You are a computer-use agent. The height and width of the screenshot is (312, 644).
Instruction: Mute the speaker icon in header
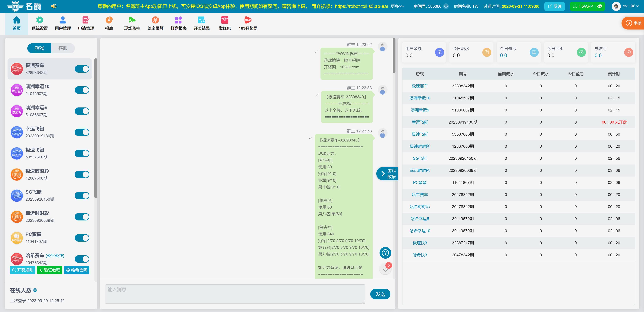tap(53, 6)
